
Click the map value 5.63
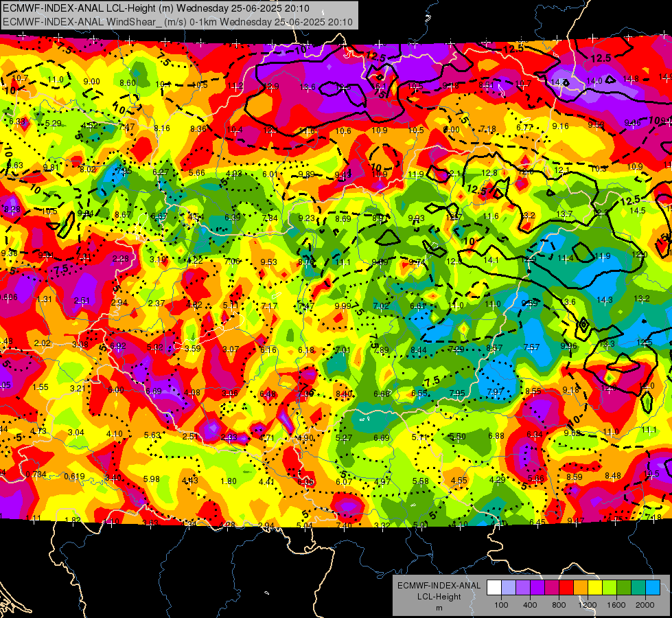[152, 435]
